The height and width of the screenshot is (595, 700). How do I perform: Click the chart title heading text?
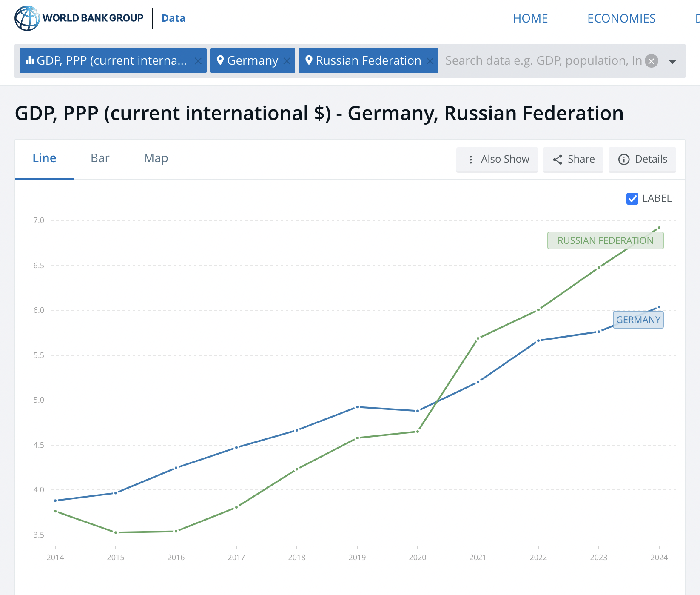point(319,113)
